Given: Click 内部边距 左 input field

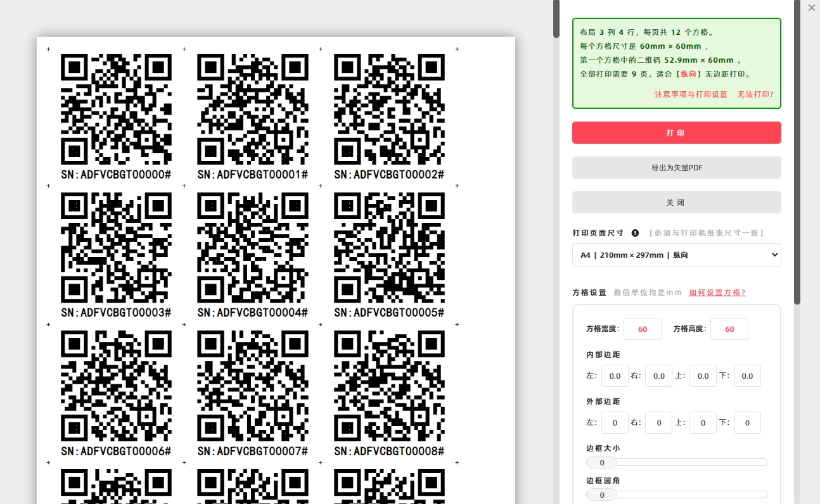Looking at the screenshot, I should [x=615, y=376].
